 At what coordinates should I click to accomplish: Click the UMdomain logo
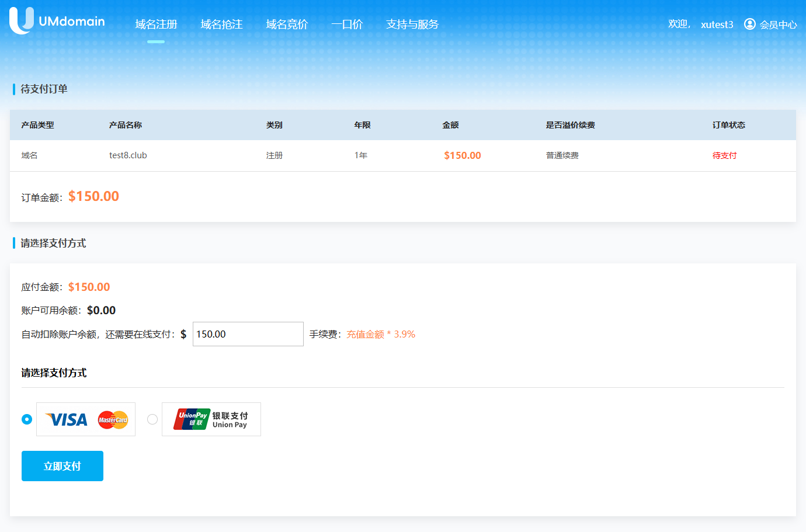(57, 21)
